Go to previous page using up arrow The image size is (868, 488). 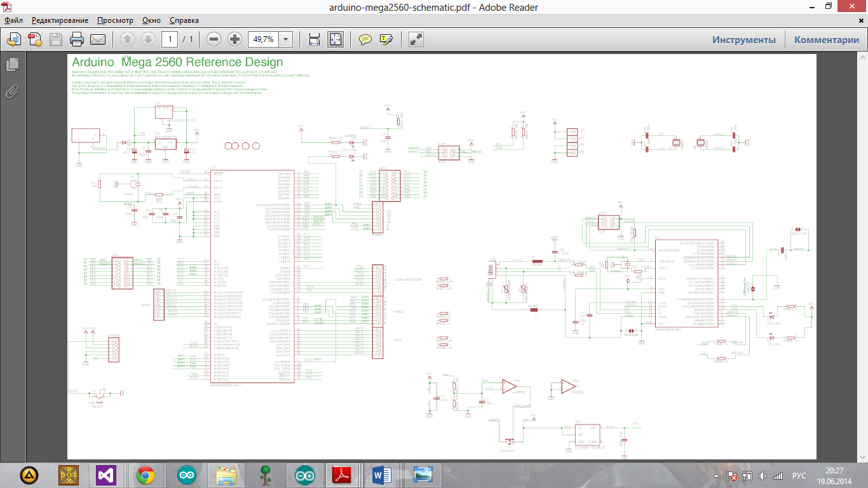[127, 39]
